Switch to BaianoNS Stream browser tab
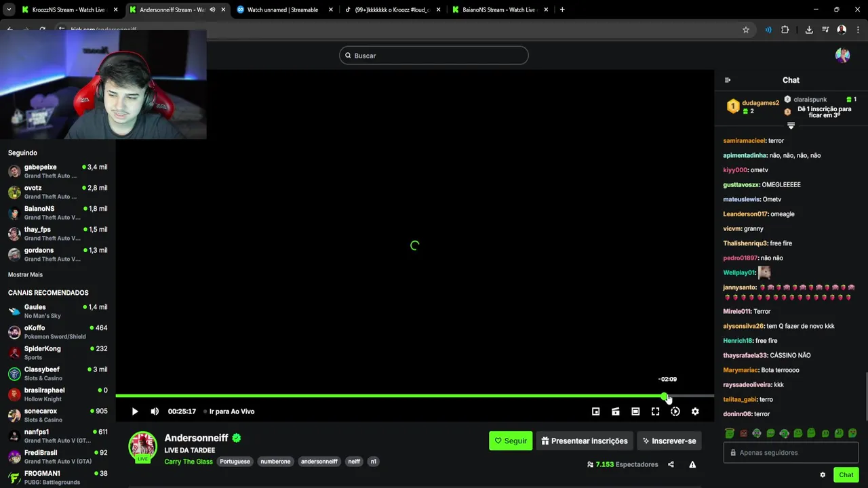 point(498,9)
